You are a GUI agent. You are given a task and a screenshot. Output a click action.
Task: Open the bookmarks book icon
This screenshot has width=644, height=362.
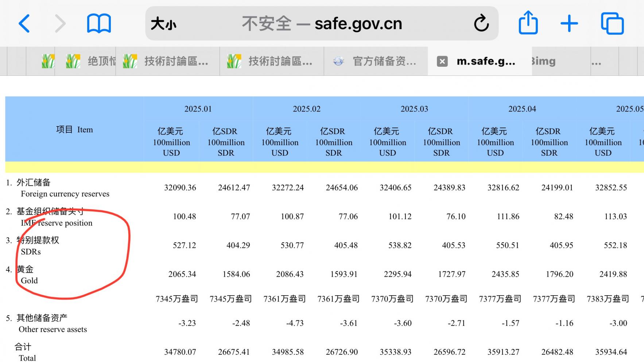point(99,24)
